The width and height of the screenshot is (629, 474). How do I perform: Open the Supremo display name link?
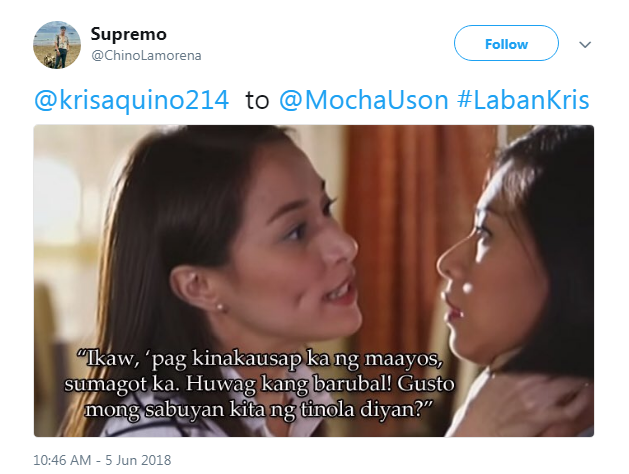tap(128, 35)
